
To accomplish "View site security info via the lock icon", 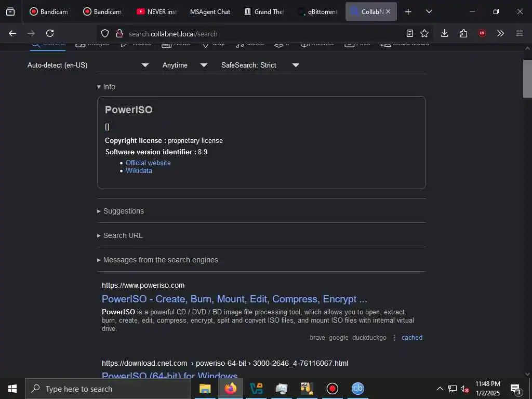I will pyautogui.click(x=119, y=33).
